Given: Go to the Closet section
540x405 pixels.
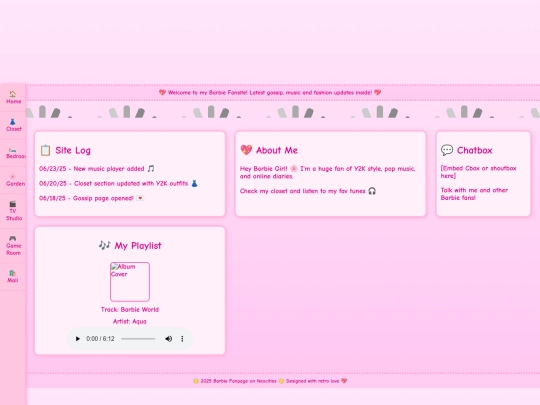Looking at the screenshot, I should [13, 125].
